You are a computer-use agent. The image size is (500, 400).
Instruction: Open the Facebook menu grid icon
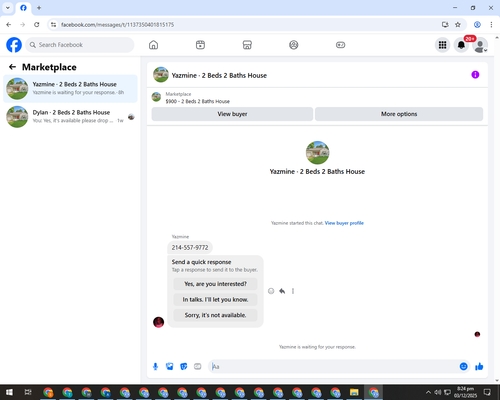[442, 45]
